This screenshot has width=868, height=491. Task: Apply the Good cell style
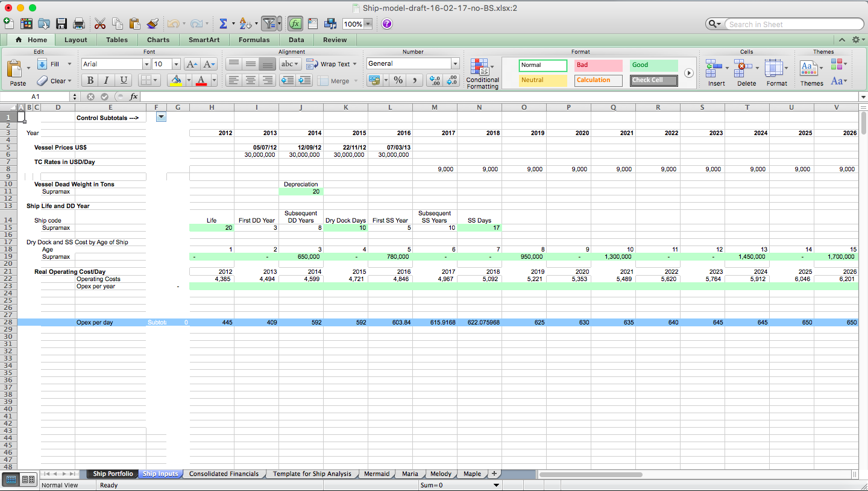[x=654, y=65]
